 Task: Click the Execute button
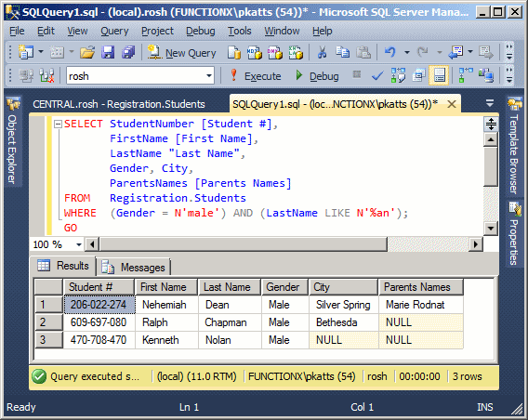(x=256, y=76)
